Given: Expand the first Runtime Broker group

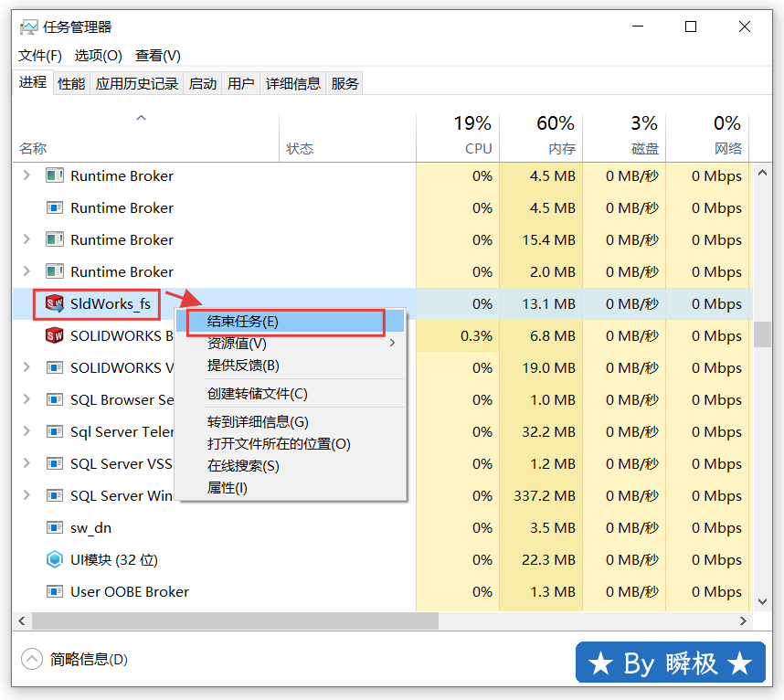Looking at the screenshot, I should [26, 175].
